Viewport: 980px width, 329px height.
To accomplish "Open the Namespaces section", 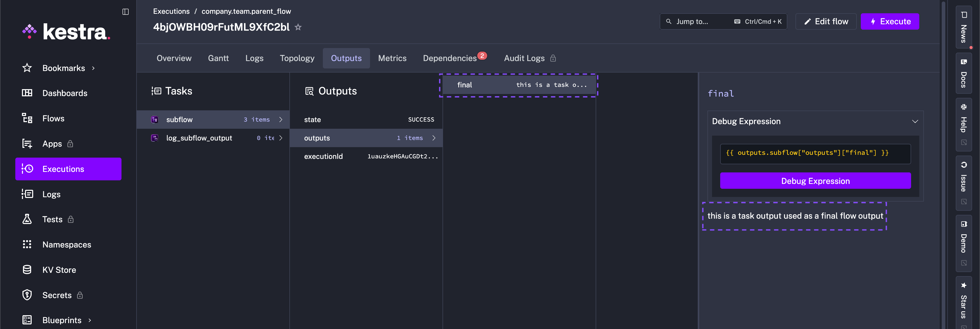I will (67, 244).
